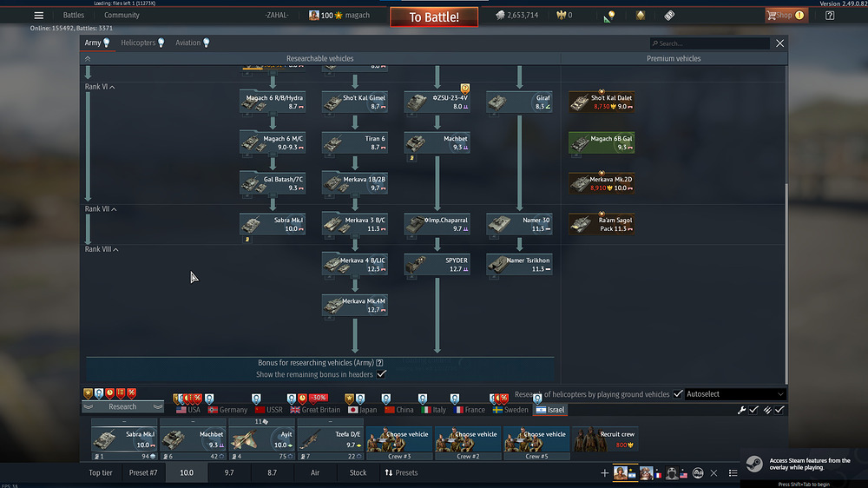Image resolution: width=868 pixels, height=488 pixels.
Task: Open the wrench settings icon in research bar
Action: click(x=741, y=410)
